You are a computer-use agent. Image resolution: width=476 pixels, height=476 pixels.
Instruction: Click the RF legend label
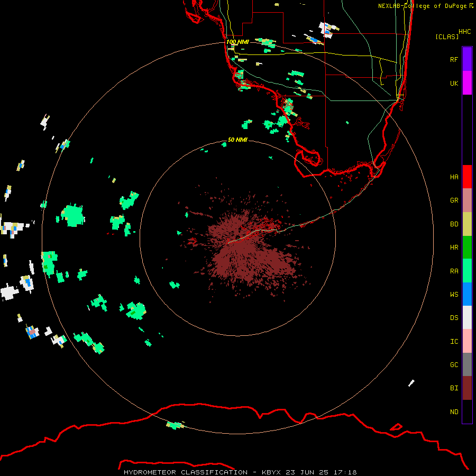(454, 59)
